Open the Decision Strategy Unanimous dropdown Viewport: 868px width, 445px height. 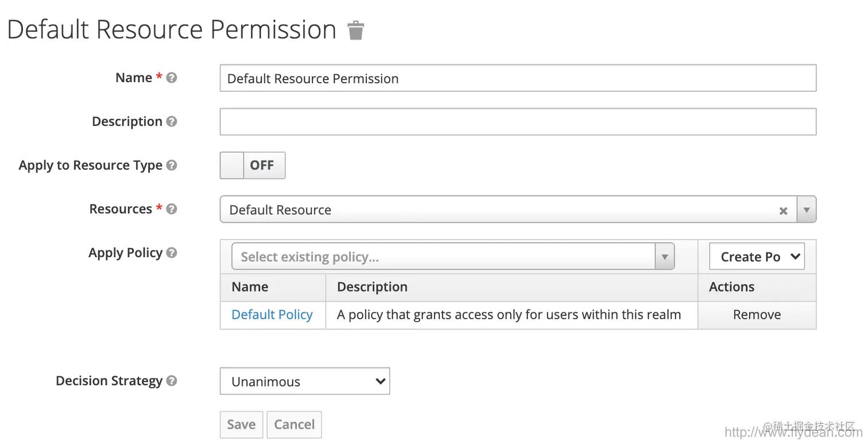[x=305, y=381]
